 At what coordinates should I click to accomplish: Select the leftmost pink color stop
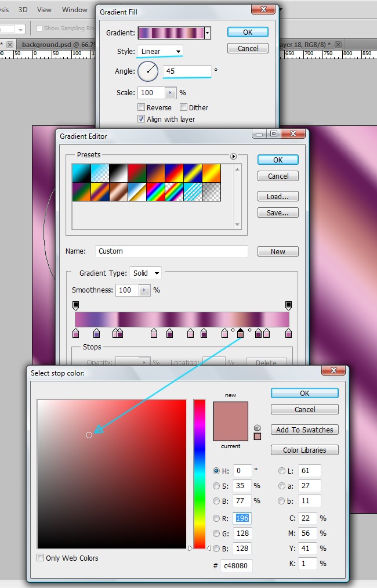(x=76, y=333)
